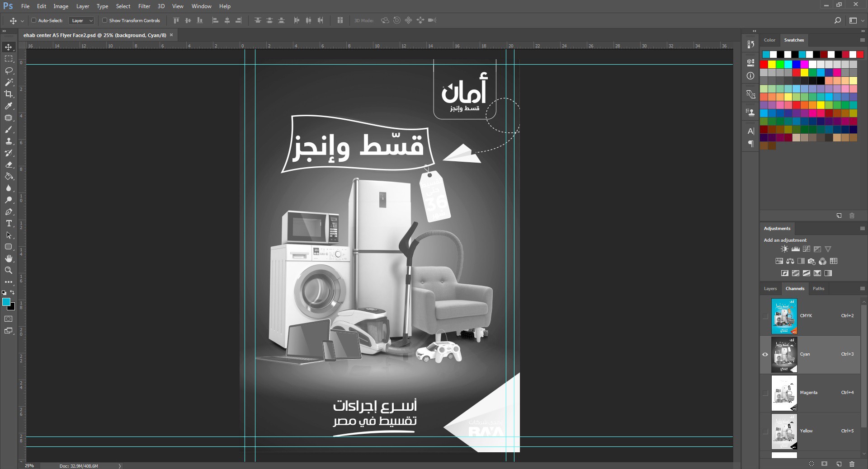Select the Clone Stamp tool
868x469 pixels.
[x=9, y=141]
